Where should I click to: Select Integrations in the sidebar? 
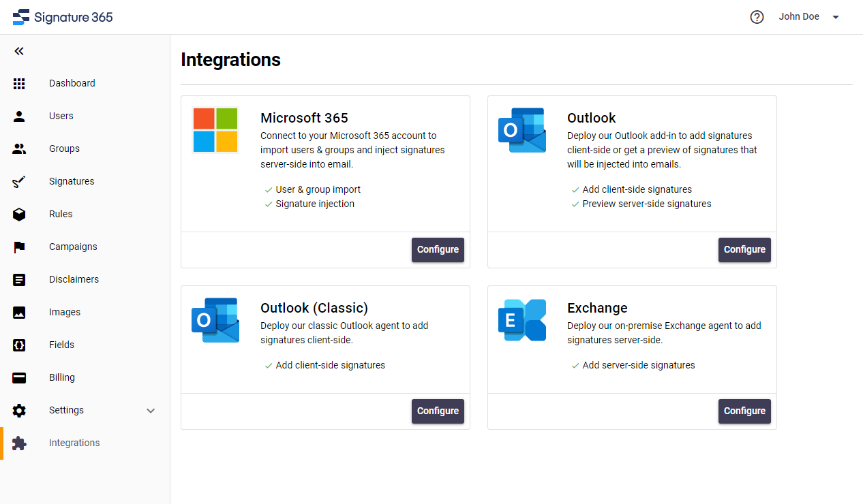click(x=74, y=443)
